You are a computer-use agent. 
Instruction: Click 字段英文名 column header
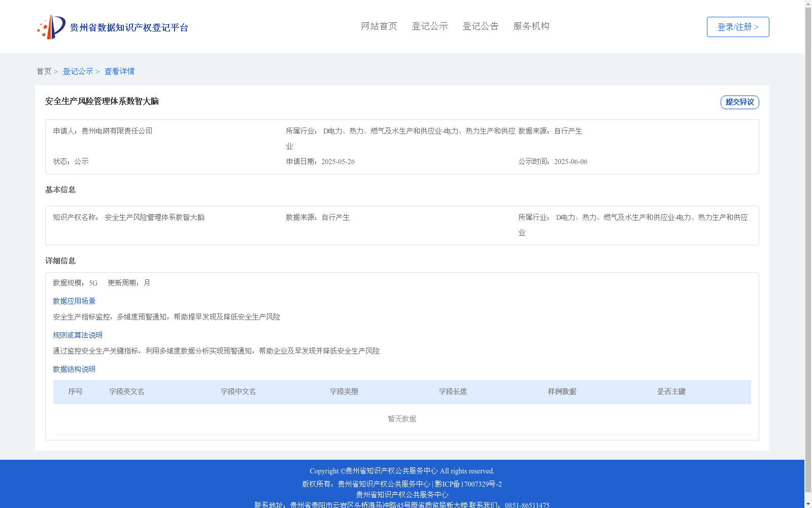point(127,392)
